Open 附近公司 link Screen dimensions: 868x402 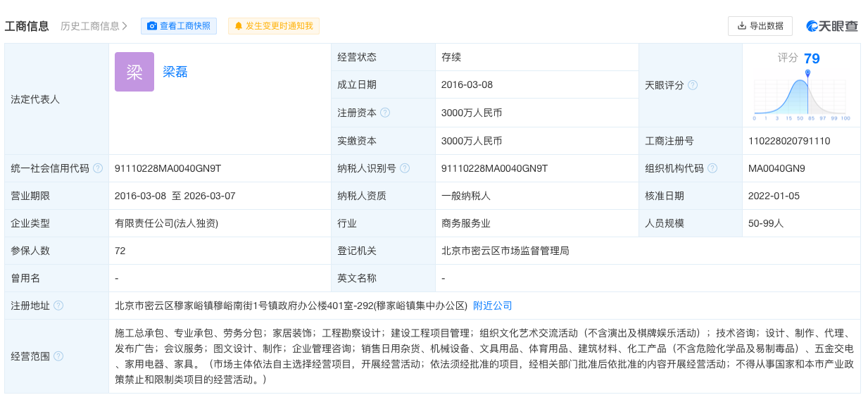pyautogui.click(x=493, y=306)
